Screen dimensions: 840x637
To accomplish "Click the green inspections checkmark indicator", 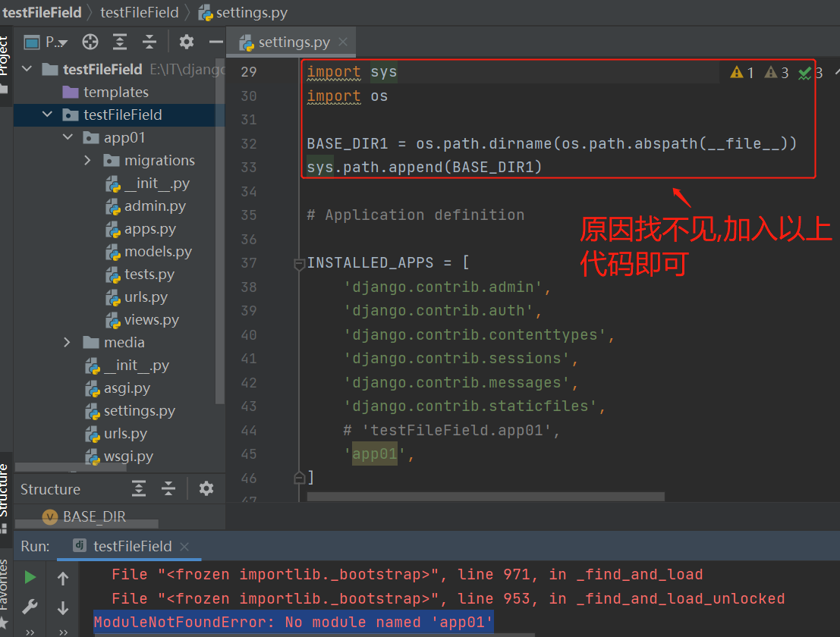I will 804,71.
